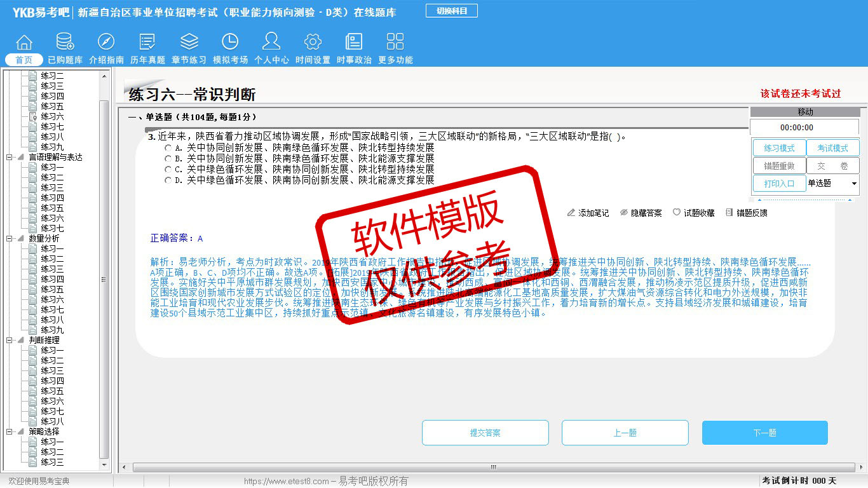Click the 介绍指南 compass icon
Viewport: 868px width, 488px height.
[106, 43]
